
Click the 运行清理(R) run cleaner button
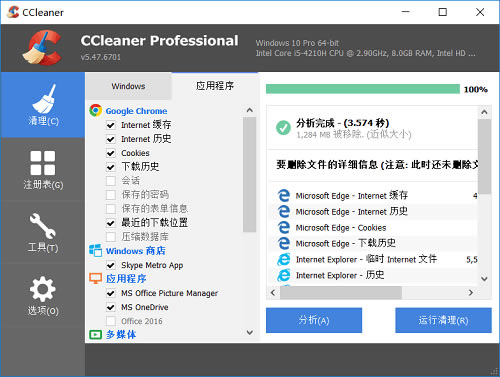[x=443, y=320]
